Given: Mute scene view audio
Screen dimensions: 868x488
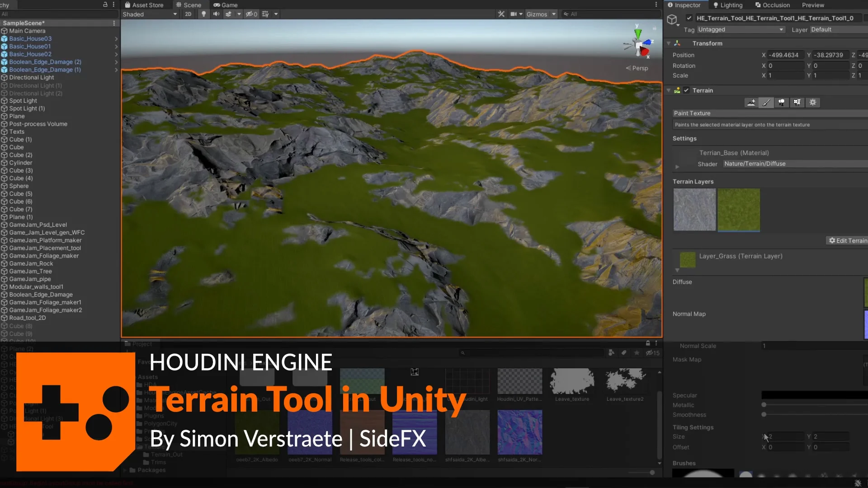Looking at the screenshot, I should pyautogui.click(x=216, y=14).
